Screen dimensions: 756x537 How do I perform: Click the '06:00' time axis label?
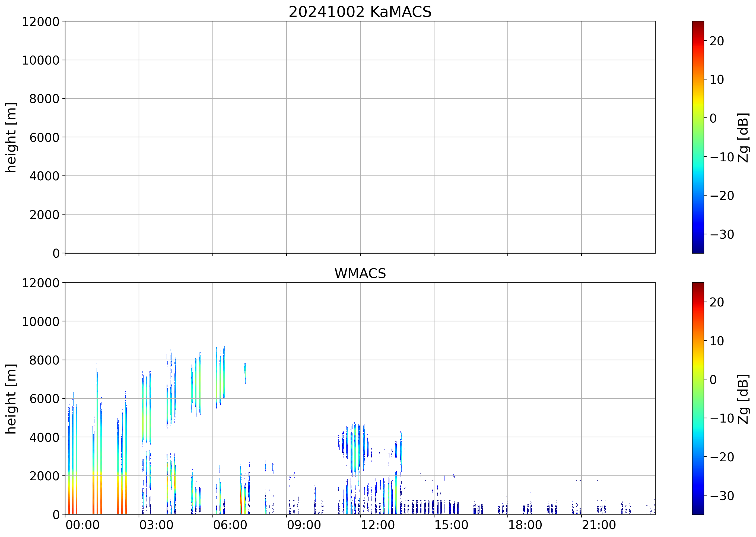230,525
